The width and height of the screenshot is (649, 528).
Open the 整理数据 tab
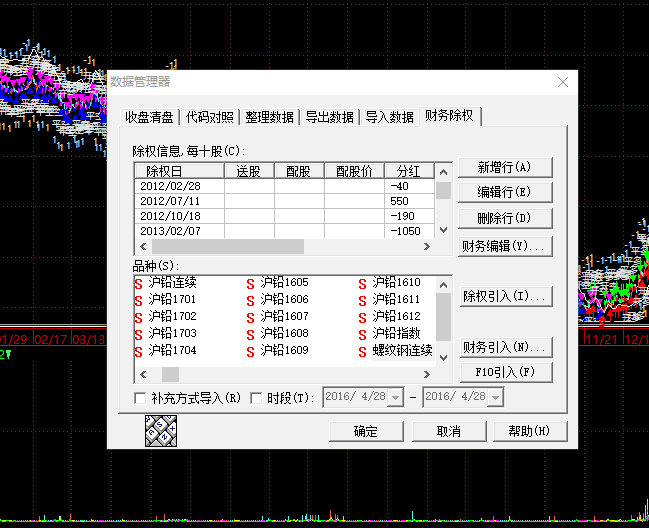coord(269,117)
